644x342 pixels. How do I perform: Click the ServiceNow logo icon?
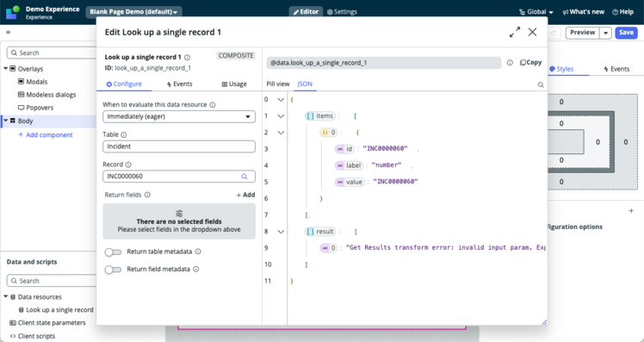(x=12, y=12)
